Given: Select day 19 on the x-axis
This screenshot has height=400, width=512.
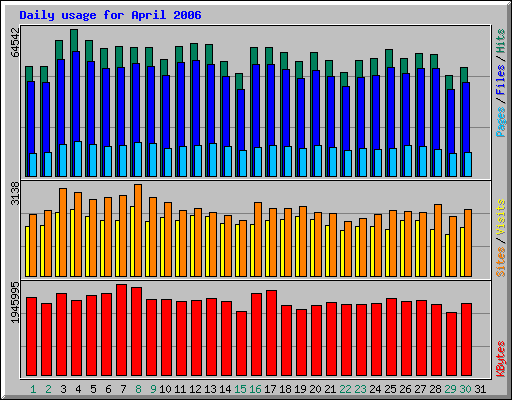Looking at the screenshot, I should point(300,389).
